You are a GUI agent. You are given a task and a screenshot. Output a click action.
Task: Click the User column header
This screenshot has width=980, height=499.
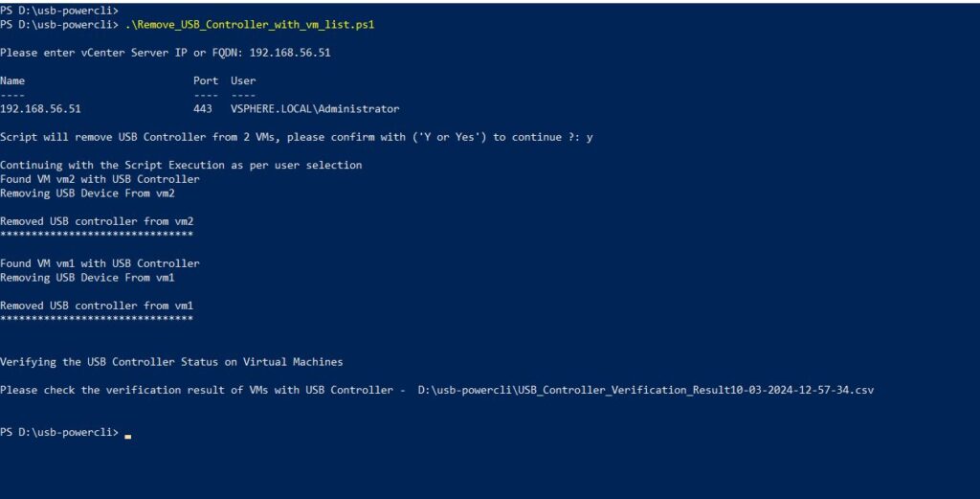(243, 81)
